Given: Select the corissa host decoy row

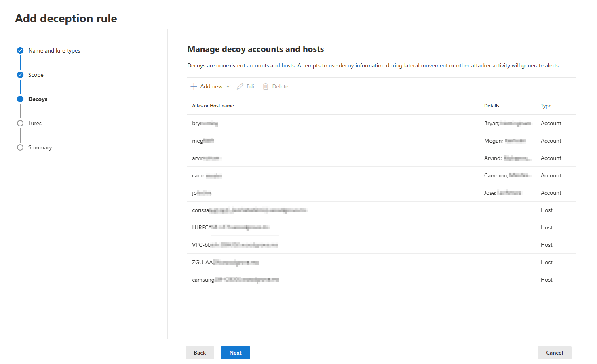Looking at the screenshot, I should [382, 210].
